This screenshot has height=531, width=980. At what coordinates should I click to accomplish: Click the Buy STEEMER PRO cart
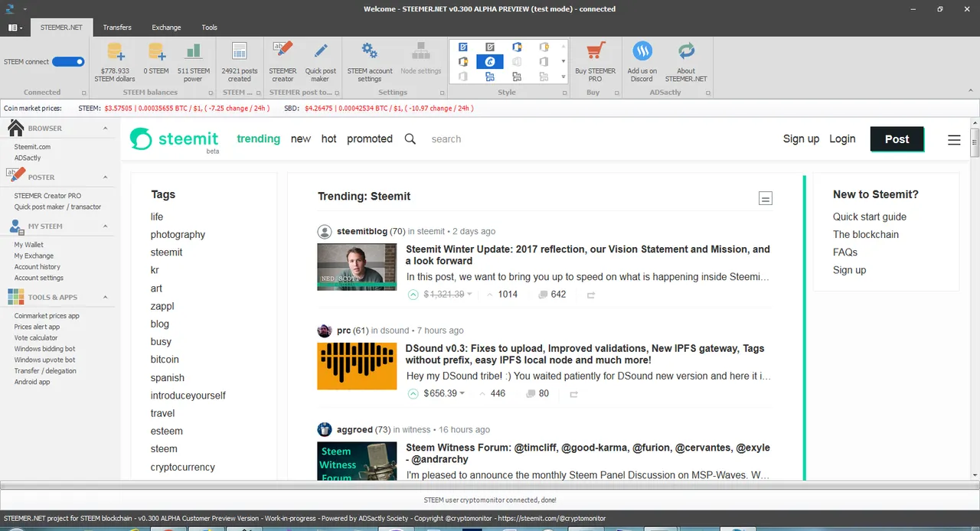595,52
